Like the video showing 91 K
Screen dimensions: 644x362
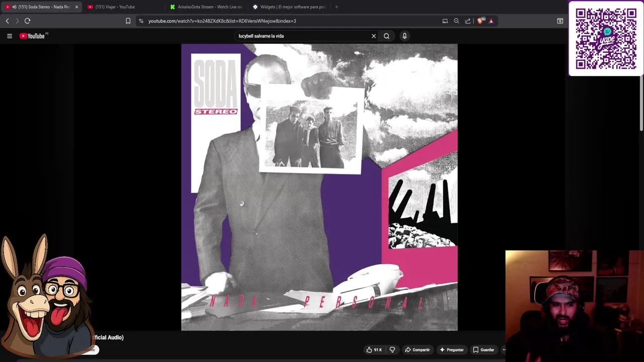[x=374, y=350]
